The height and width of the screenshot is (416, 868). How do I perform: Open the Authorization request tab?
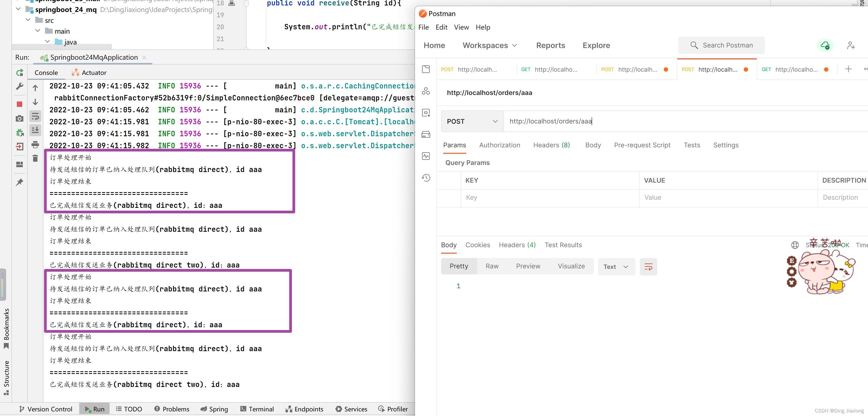[499, 145]
